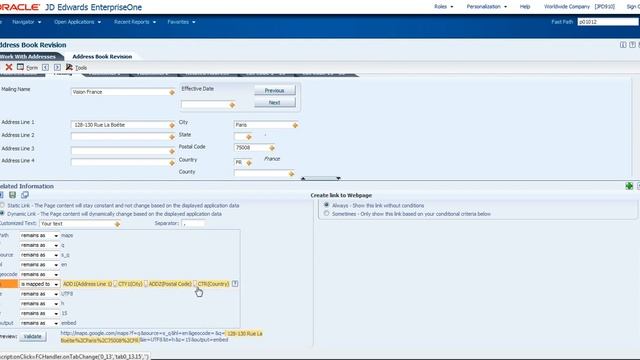Image resolution: width=640 pixels, height=360 pixels.
Task: Open visual assist for Customized Text
Action: coord(117,224)
